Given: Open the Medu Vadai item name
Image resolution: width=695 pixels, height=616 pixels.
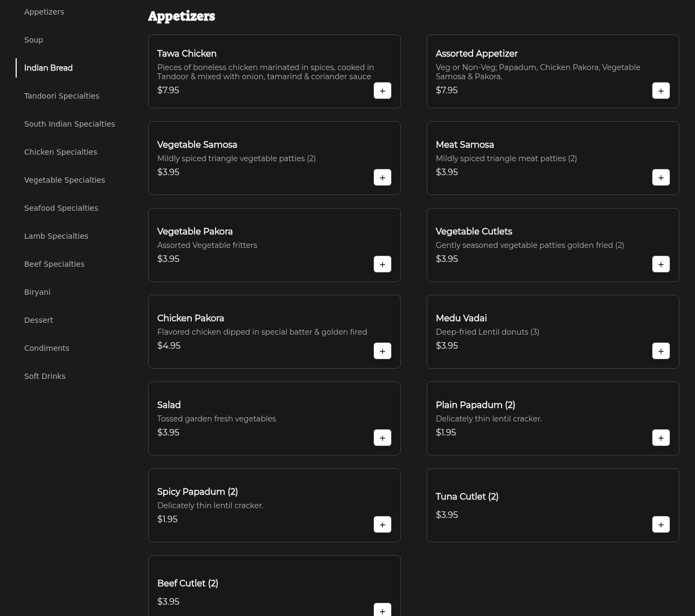Looking at the screenshot, I should [x=461, y=319].
